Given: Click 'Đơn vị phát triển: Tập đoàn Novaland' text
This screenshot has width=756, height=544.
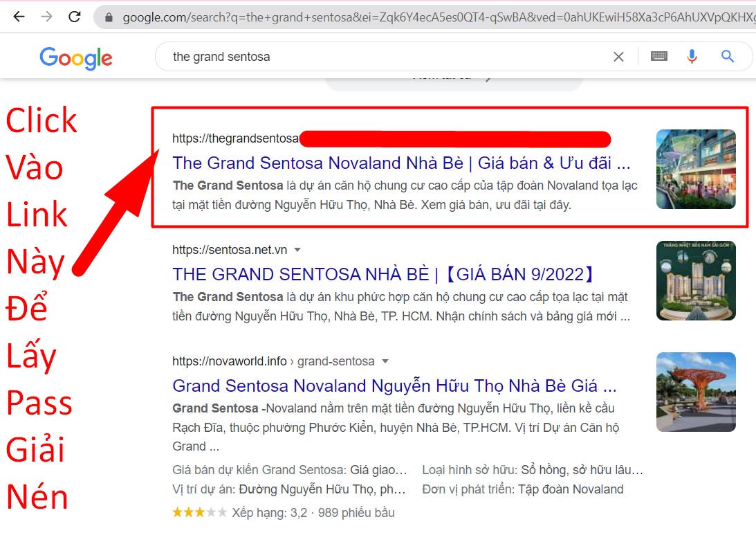Looking at the screenshot, I should click(523, 489).
